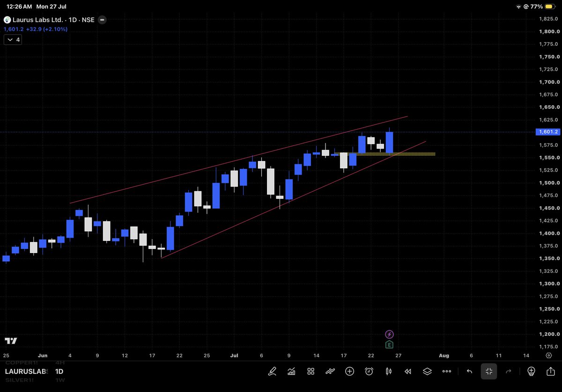Tap the purple lightning event marker

click(x=390, y=334)
